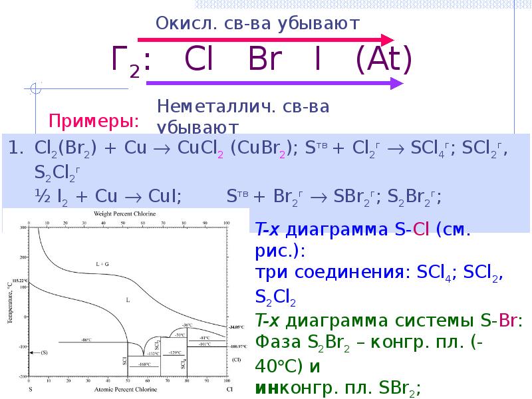Click the 'L + G' region in the diagram
Screen dimensions: 532x399
tap(102, 264)
